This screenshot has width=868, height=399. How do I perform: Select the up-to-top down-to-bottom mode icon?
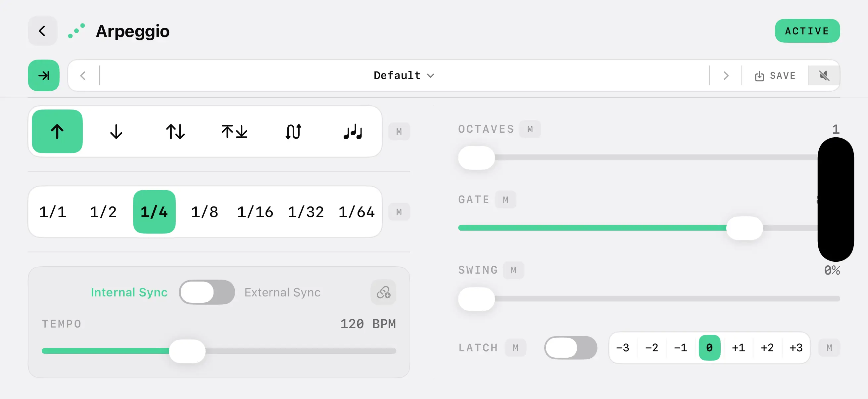[234, 131]
